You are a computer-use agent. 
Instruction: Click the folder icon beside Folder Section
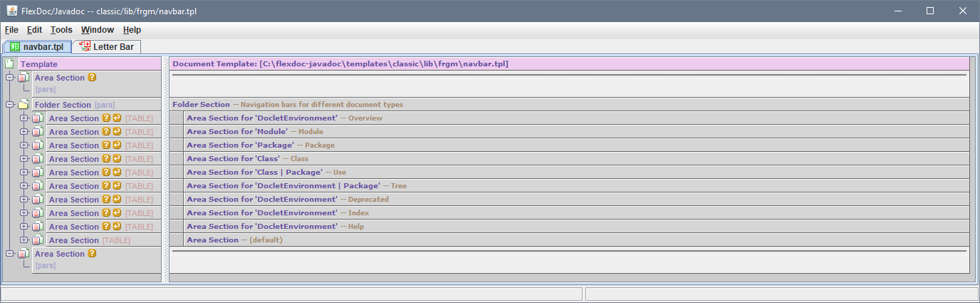tap(24, 105)
